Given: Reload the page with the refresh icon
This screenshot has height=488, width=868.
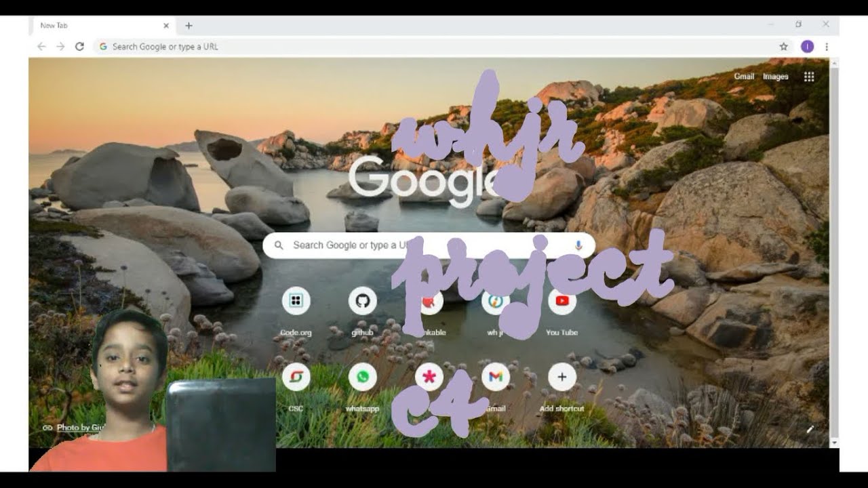Looking at the screenshot, I should point(79,47).
